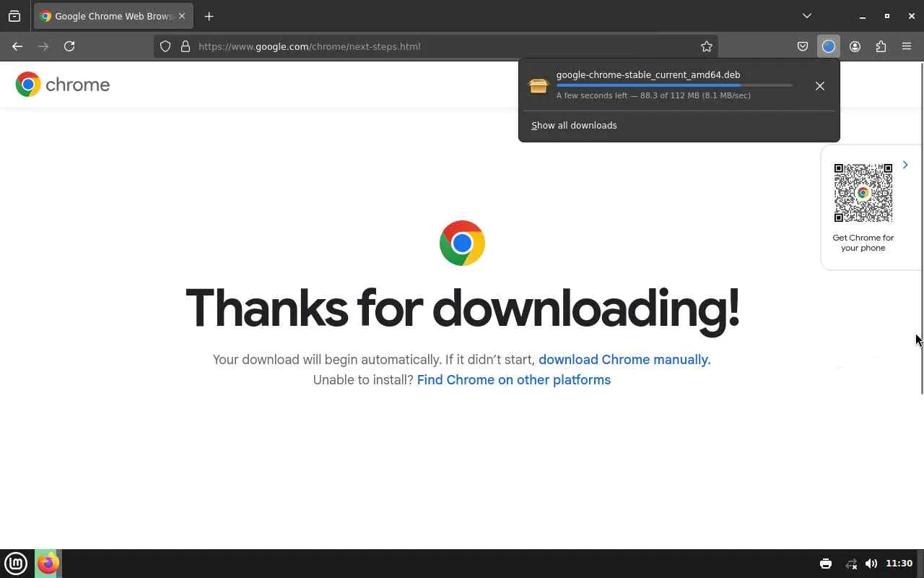List all tabs dropdown arrow
924x578 pixels.
coord(807,16)
